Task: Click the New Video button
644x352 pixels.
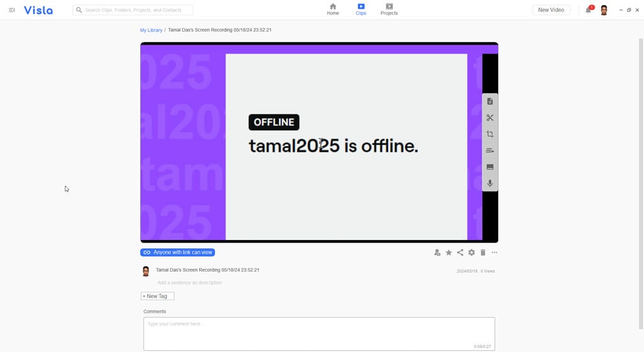Action: point(551,10)
